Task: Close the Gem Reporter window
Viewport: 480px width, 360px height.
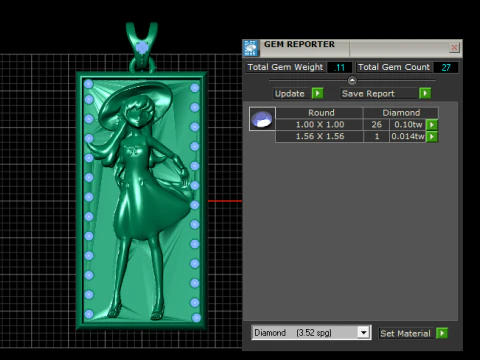Action: coord(454,48)
